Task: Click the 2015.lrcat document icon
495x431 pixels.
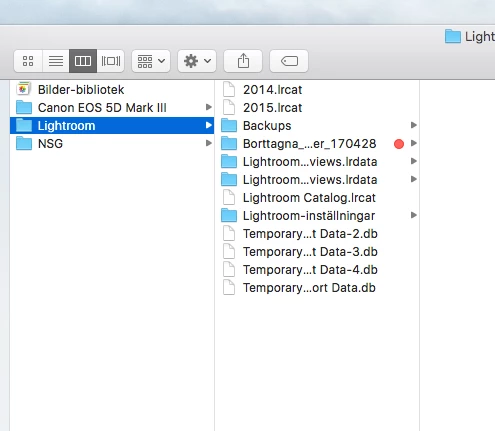Action: pos(229,107)
